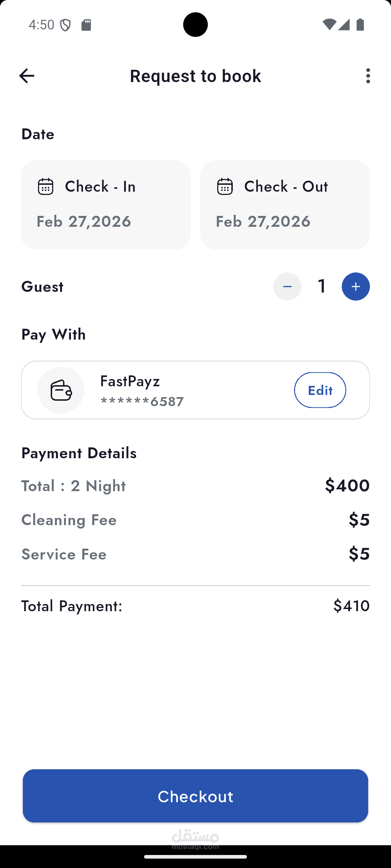Open the Check - Out date picker
The height and width of the screenshot is (868, 391).
(285, 205)
